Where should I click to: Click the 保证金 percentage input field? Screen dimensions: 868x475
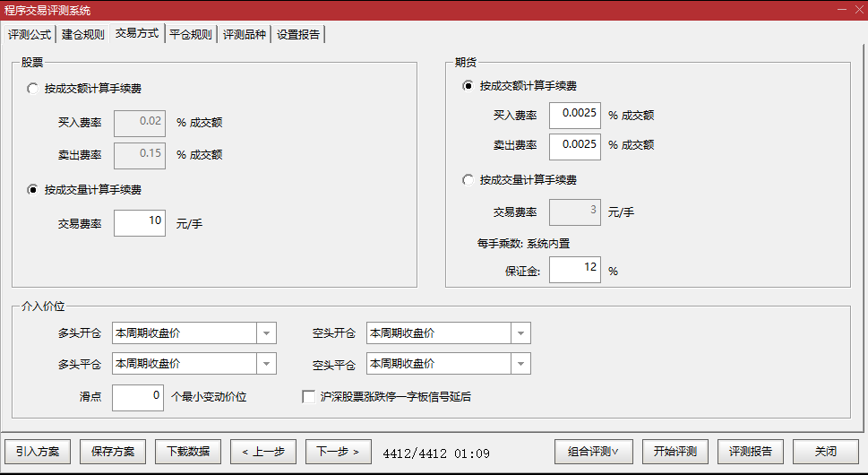[x=574, y=270]
